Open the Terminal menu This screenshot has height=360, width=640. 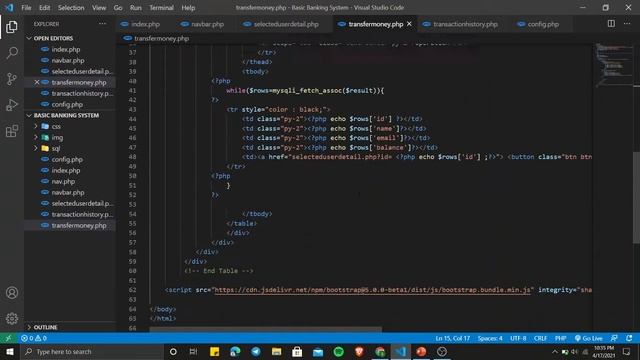coord(161,7)
